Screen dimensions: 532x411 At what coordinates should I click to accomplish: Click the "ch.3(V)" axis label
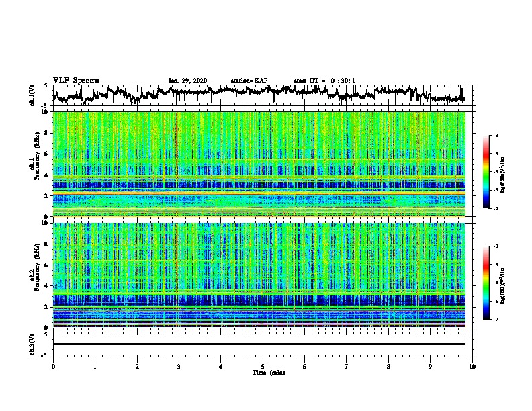(x=32, y=345)
